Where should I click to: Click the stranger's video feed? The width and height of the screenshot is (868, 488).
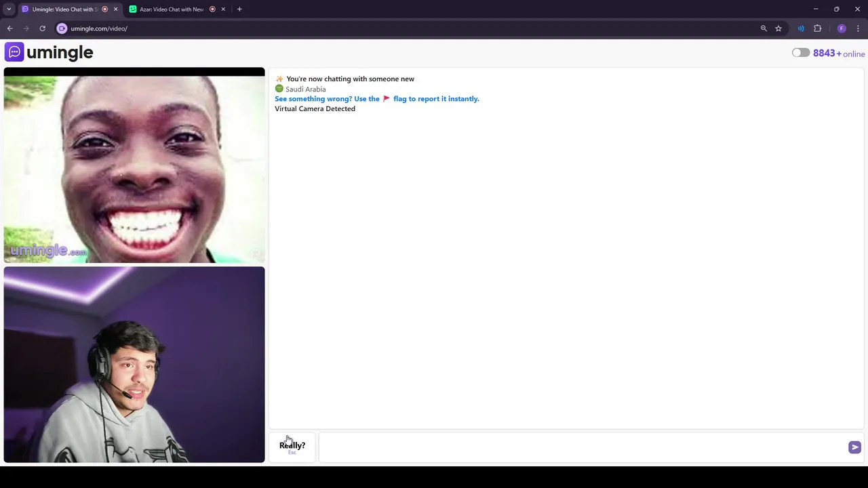pos(134,165)
